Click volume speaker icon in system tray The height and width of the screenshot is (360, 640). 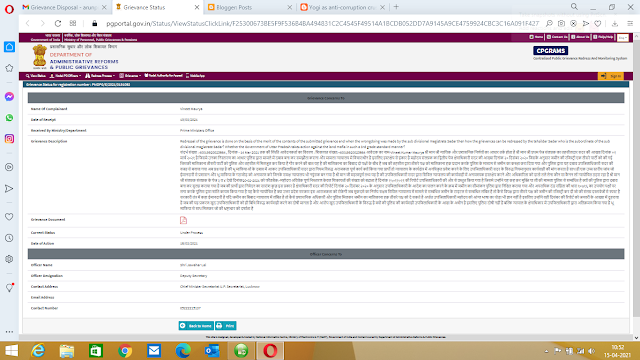pyautogui.click(x=591, y=351)
